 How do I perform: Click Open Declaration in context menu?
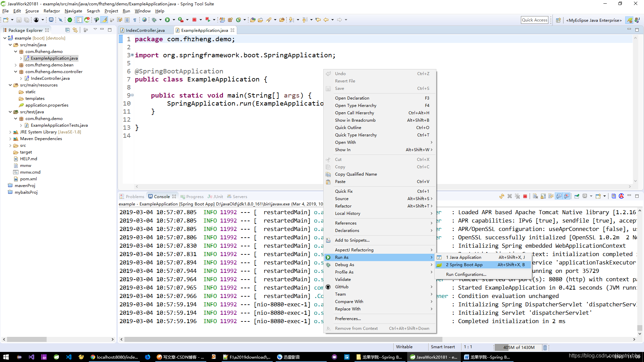(380, 98)
